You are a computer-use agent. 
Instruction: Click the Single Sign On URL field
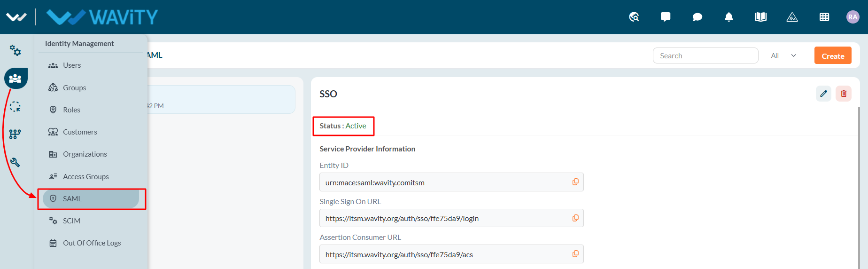[451, 218]
